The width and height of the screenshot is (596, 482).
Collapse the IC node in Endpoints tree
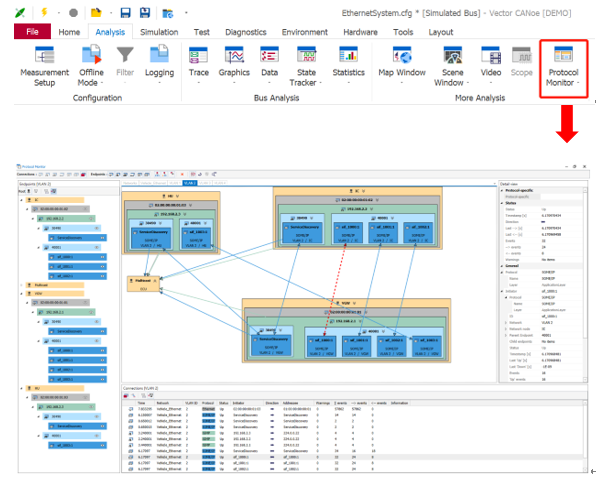click(x=21, y=200)
